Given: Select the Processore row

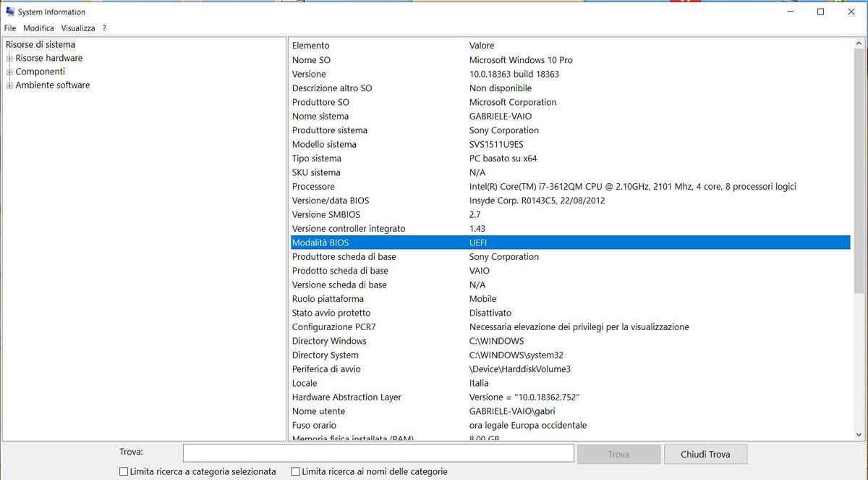Looking at the screenshot, I should tap(313, 187).
